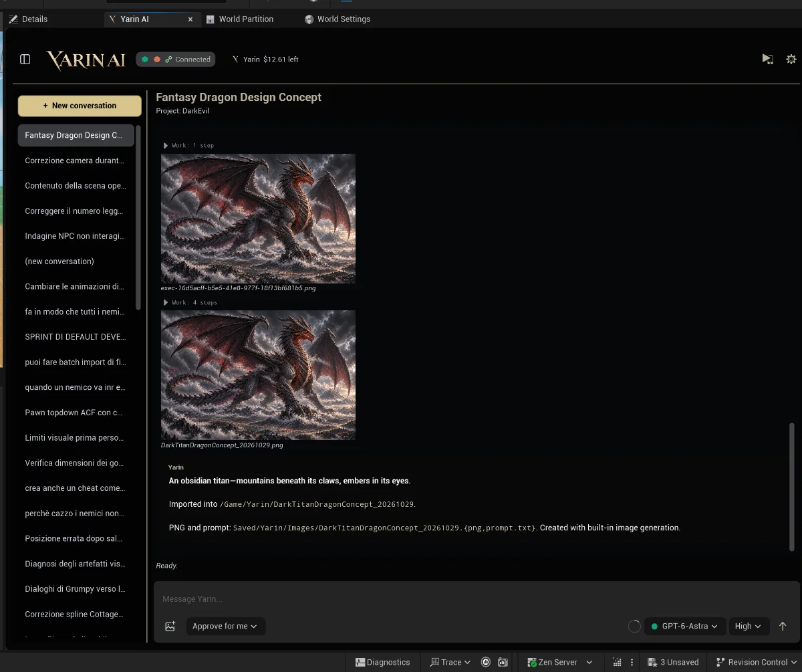
Task: Open the Diagnosi degli artefatti vis... conversation
Action: click(76, 564)
